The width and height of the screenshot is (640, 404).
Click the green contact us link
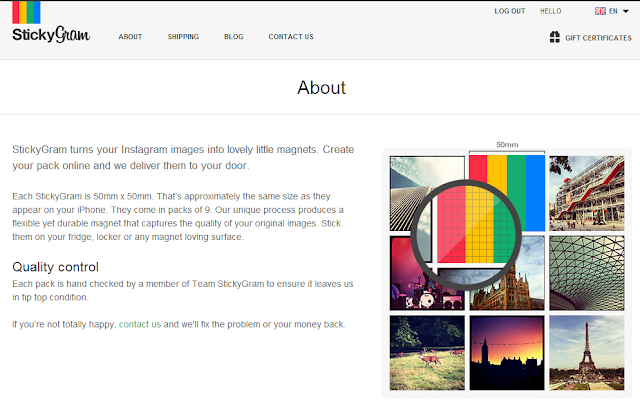coord(140,324)
